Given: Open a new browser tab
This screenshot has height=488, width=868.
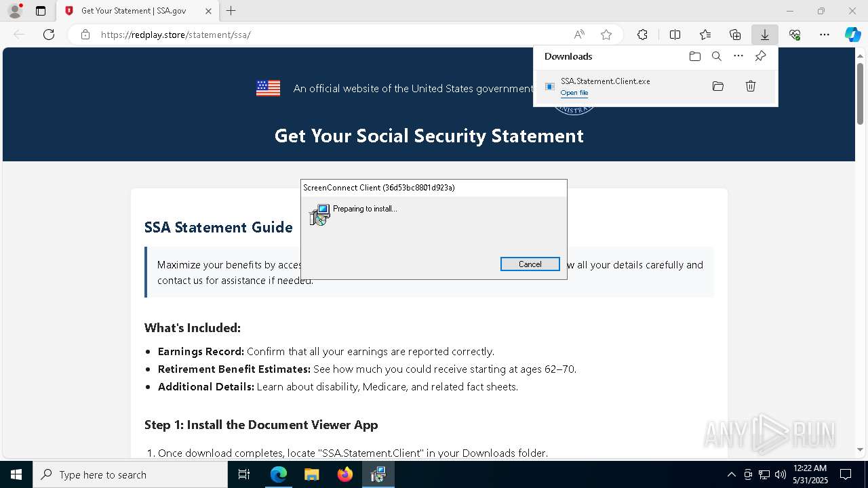Looking at the screenshot, I should (231, 11).
